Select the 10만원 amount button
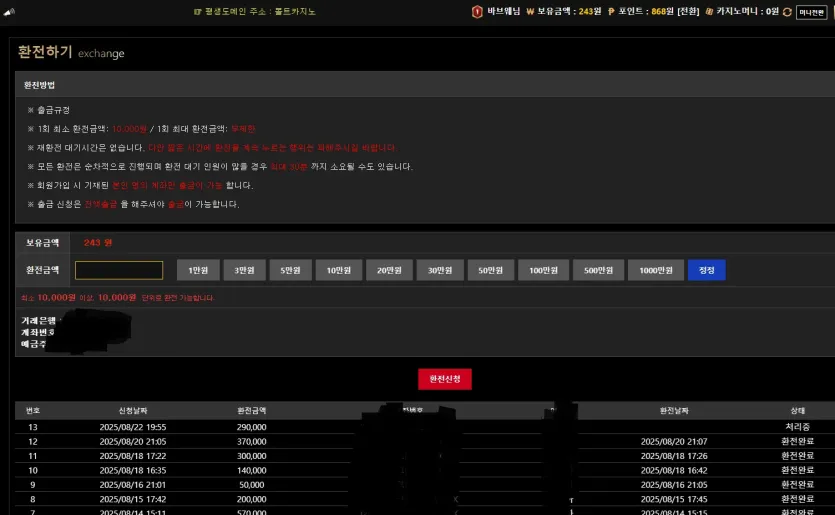The width and height of the screenshot is (835, 515). coord(339,270)
